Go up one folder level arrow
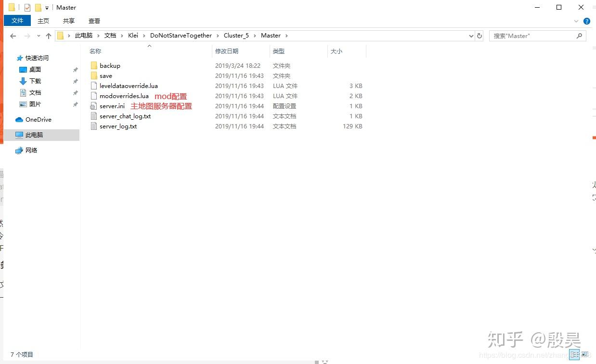The height and width of the screenshot is (364, 596). tap(48, 36)
